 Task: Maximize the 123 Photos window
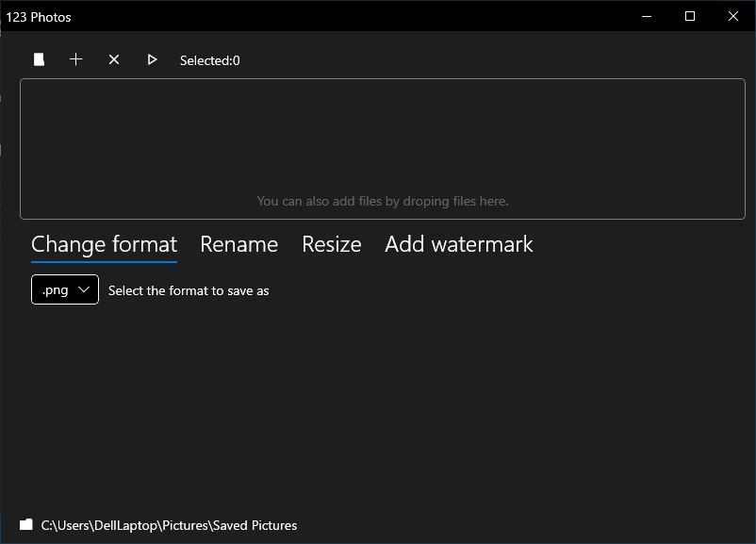click(x=690, y=16)
